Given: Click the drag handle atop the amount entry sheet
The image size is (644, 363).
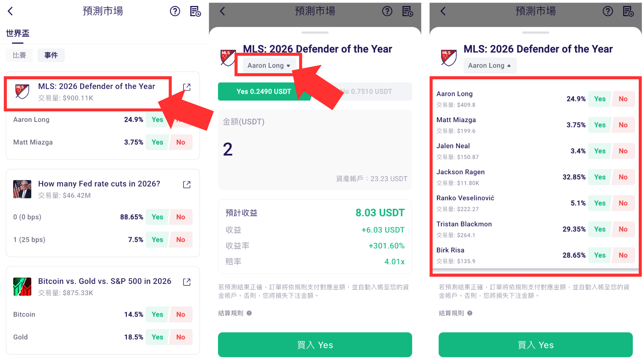Looking at the screenshot, I should 315,33.
